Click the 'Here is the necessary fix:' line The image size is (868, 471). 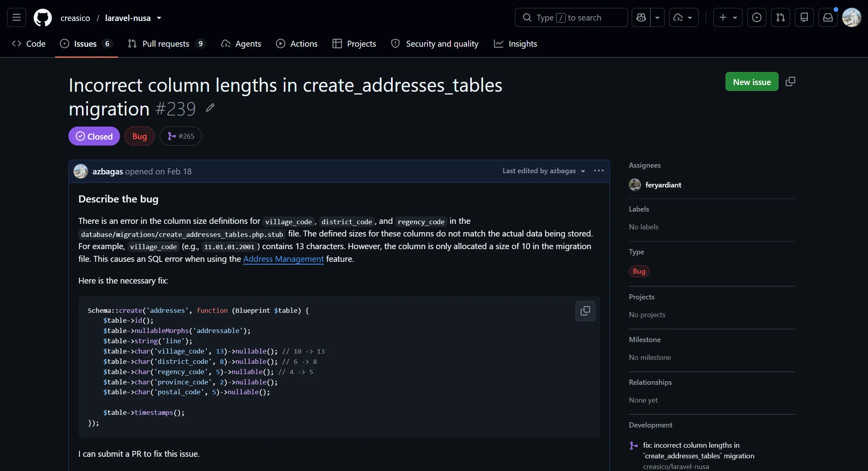[123, 281]
